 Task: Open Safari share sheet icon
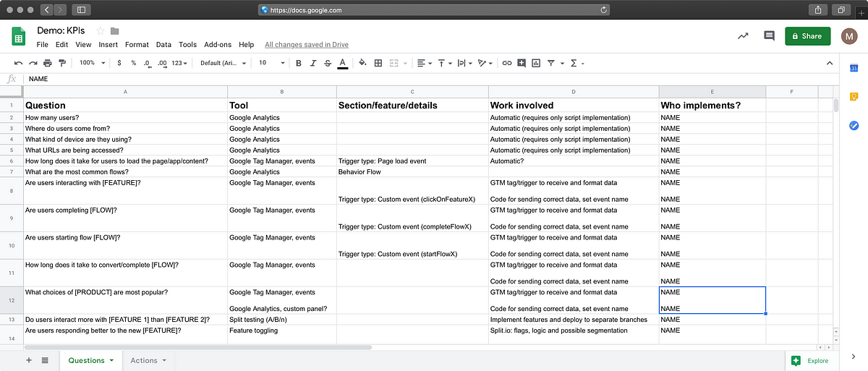pos(818,10)
